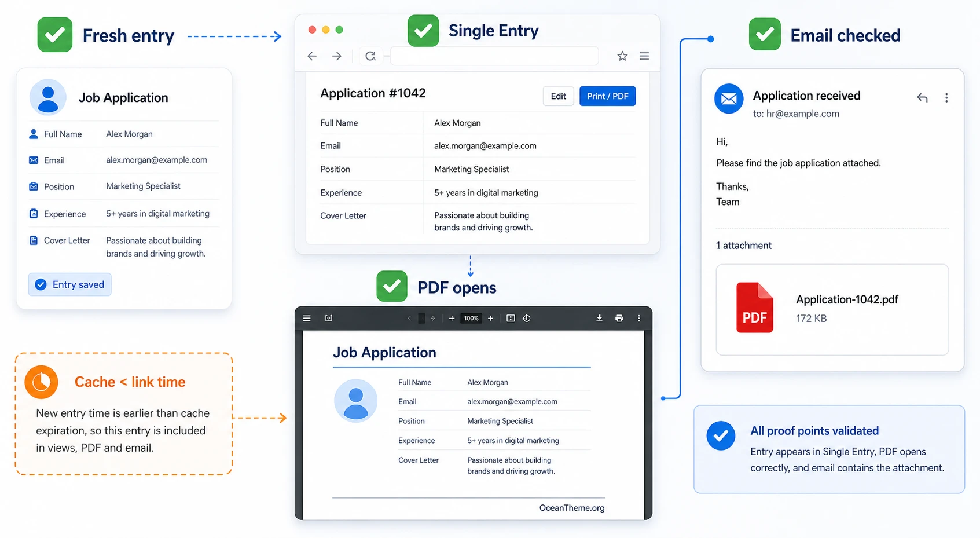Click 'Cache < link time' heading
This screenshot has width=980, height=538.
click(130, 382)
